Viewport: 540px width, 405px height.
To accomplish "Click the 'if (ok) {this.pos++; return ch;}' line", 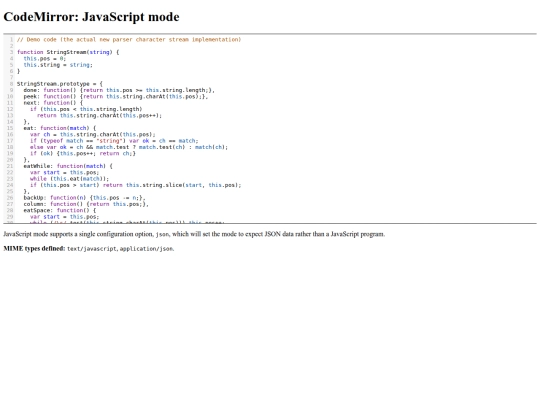I will (83, 153).
